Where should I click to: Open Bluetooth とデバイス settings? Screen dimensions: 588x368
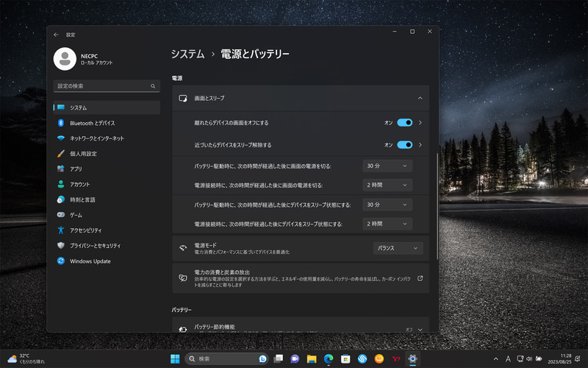pyautogui.click(x=107, y=123)
